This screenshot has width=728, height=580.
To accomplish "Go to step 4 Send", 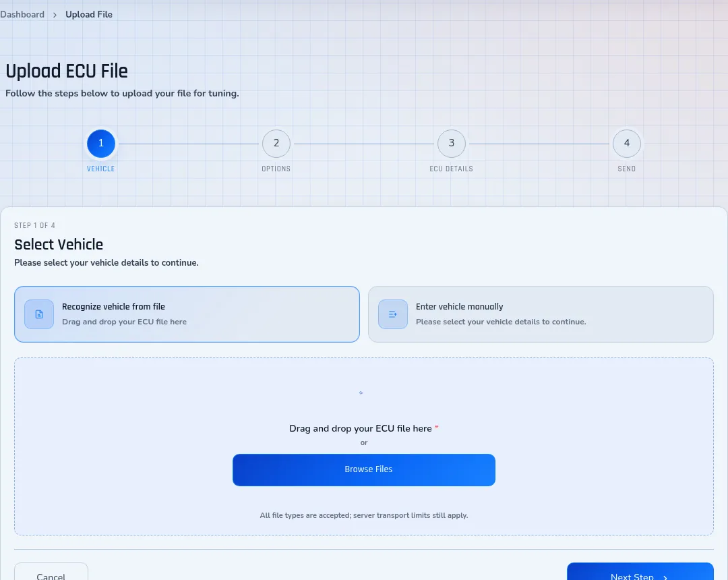I will click(x=627, y=144).
